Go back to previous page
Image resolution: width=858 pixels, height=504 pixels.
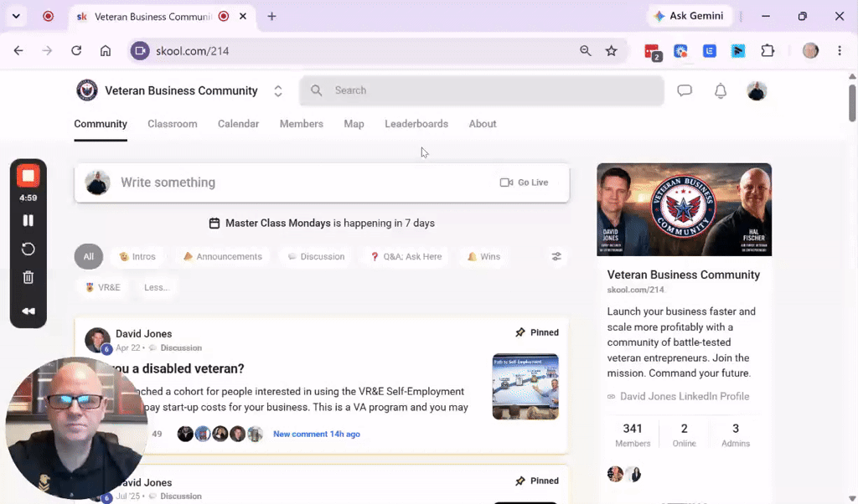(18, 51)
